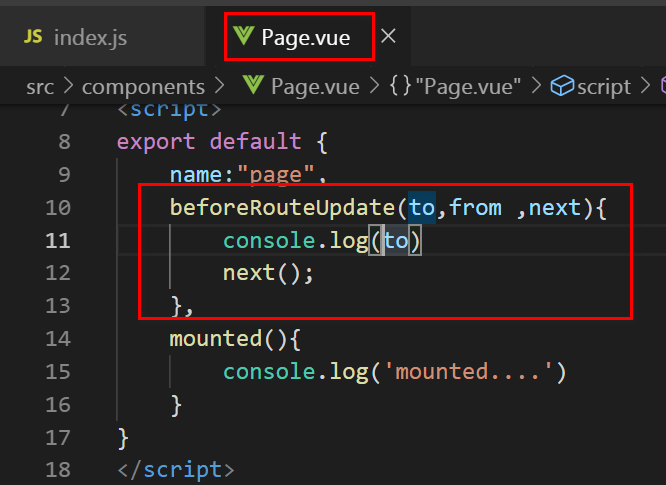Close the Page.vue tab
Viewport: 666px width, 485px height.
pos(388,36)
